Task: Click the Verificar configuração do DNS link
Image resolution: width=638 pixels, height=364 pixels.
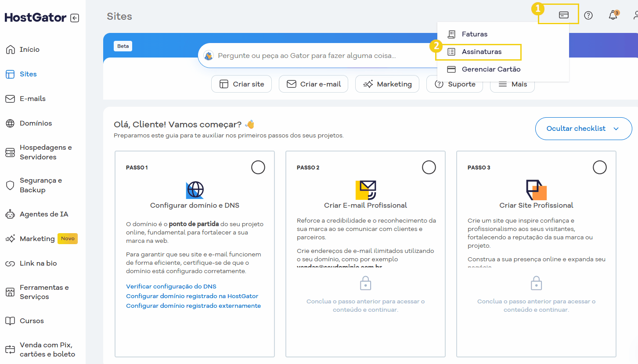Action: 171,286
